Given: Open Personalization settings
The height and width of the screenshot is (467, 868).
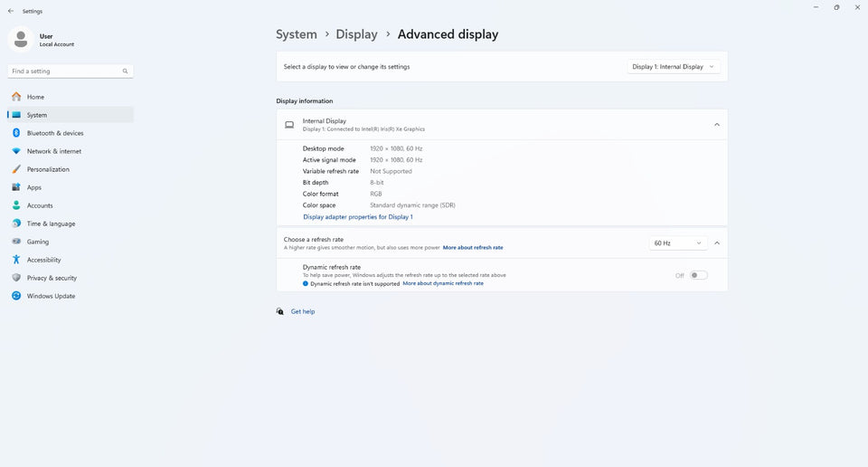Looking at the screenshot, I should pos(71,169).
